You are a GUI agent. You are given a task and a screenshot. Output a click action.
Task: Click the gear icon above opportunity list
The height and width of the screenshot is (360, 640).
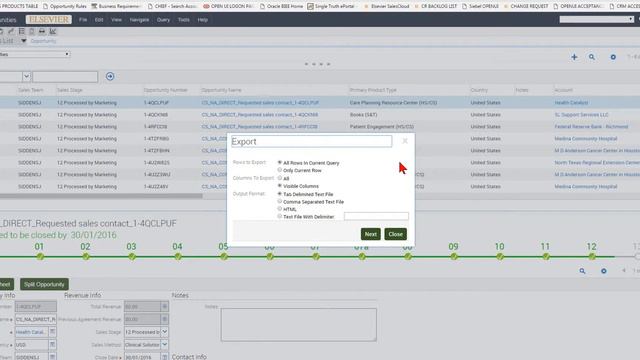point(613,57)
